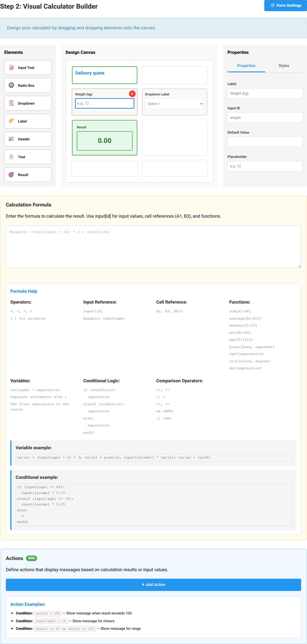This screenshot has height=644, width=307.
Task: Click the 'input[age] < 18' condition example
Action: click(51, 621)
